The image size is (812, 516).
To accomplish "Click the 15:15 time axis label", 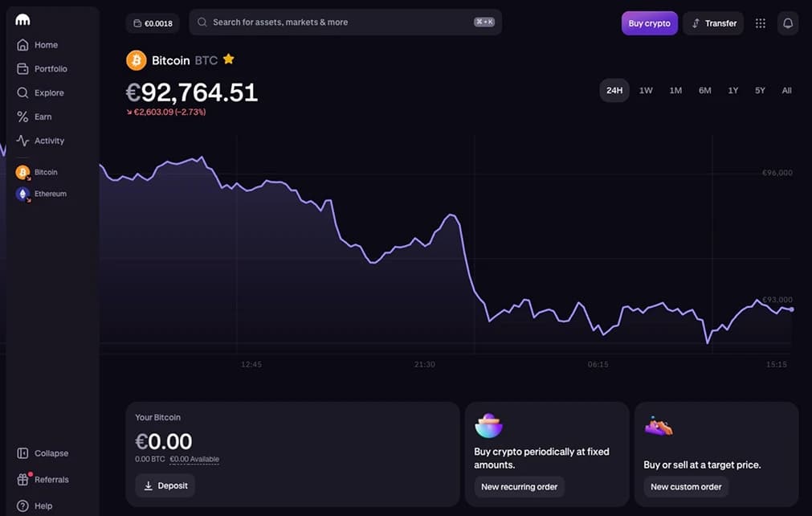I will click(x=777, y=364).
